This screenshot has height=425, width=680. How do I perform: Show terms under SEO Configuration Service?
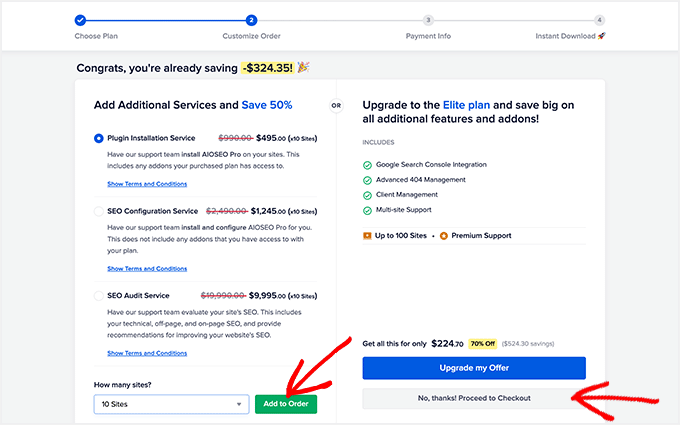coord(147,268)
